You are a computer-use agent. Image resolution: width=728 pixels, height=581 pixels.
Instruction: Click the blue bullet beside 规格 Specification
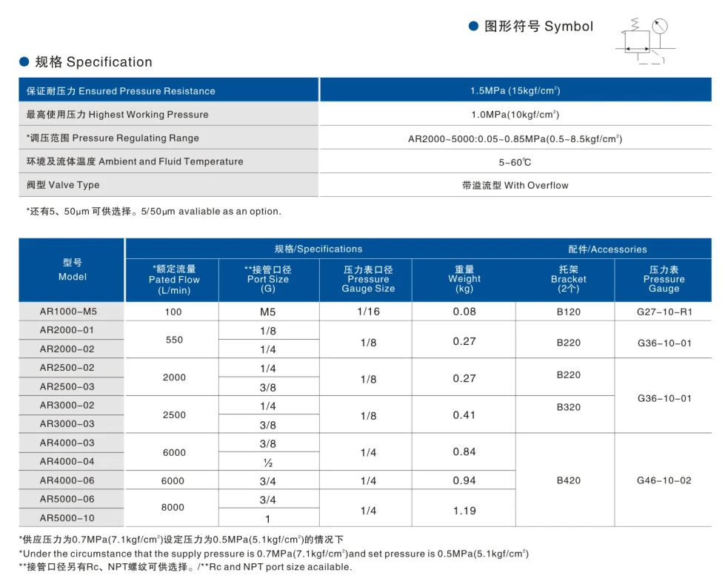[x=24, y=61]
